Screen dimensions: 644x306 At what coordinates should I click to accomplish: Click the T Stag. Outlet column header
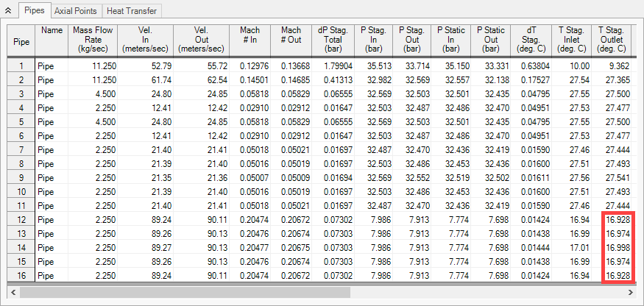coord(612,40)
